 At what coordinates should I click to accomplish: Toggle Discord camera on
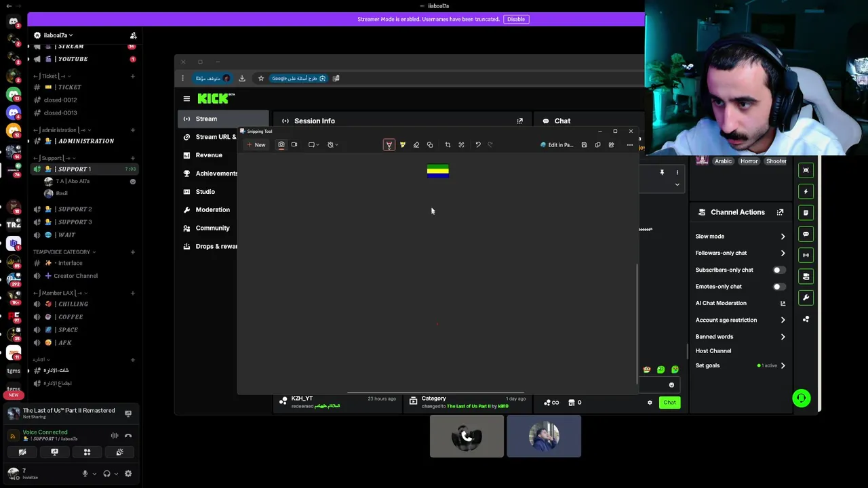(22, 452)
